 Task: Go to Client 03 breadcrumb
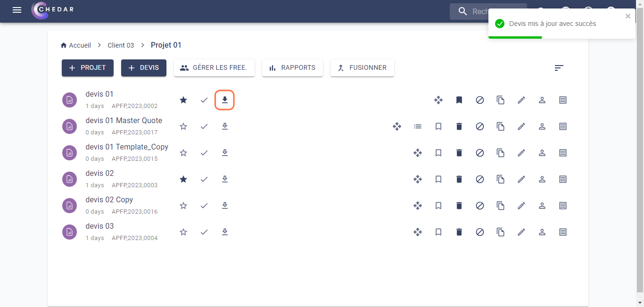[121, 45]
